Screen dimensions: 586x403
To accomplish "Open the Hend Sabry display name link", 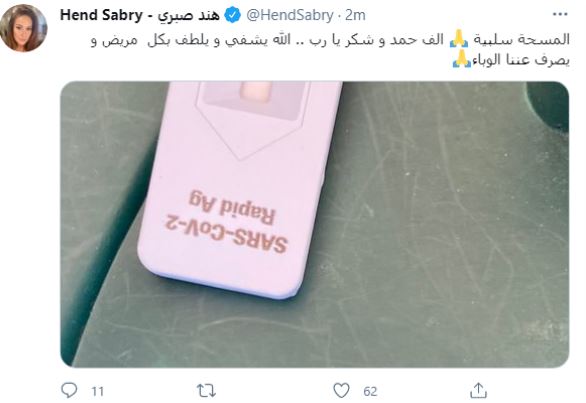I will coord(139,15).
